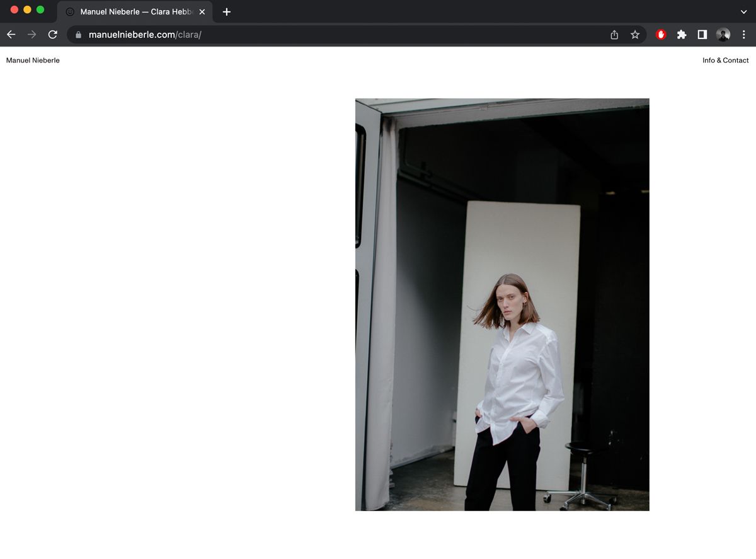The height and width of the screenshot is (559, 756).
Task: Toggle the browser side panel
Action: coord(702,35)
